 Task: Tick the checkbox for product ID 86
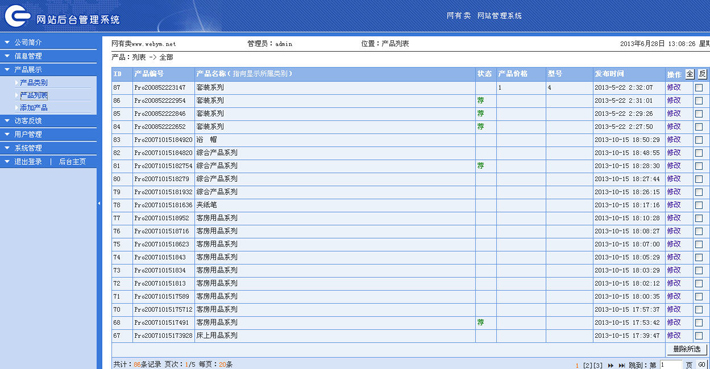pyautogui.click(x=699, y=101)
